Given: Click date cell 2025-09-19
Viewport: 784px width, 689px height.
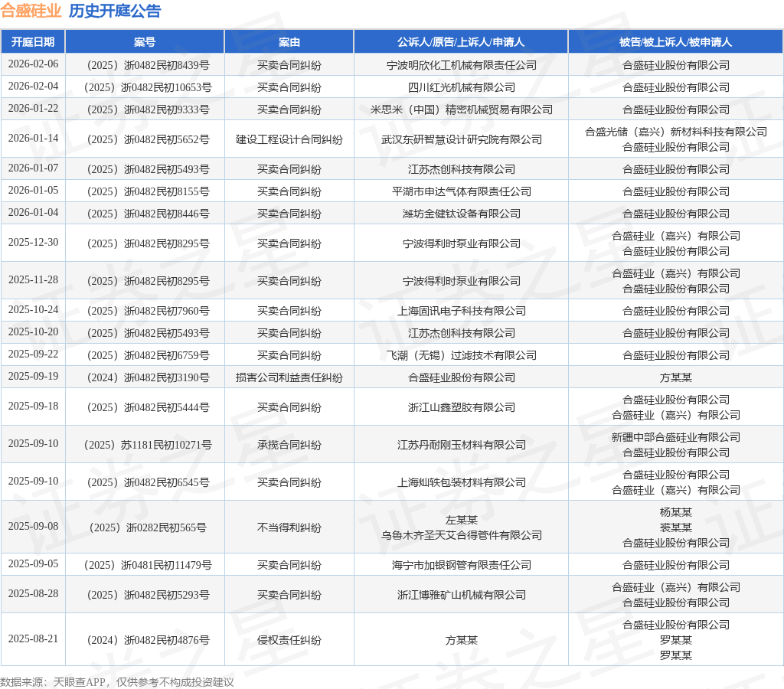Looking at the screenshot, I should pyautogui.click(x=33, y=375).
